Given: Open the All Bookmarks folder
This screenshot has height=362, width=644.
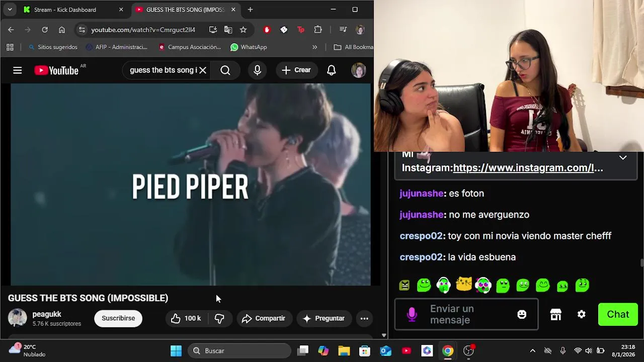Looking at the screenshot, I should click(353, 47).
